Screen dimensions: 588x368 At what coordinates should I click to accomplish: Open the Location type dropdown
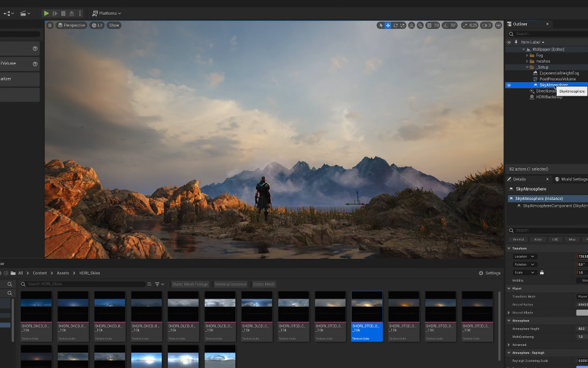click(x=524, y=256)
